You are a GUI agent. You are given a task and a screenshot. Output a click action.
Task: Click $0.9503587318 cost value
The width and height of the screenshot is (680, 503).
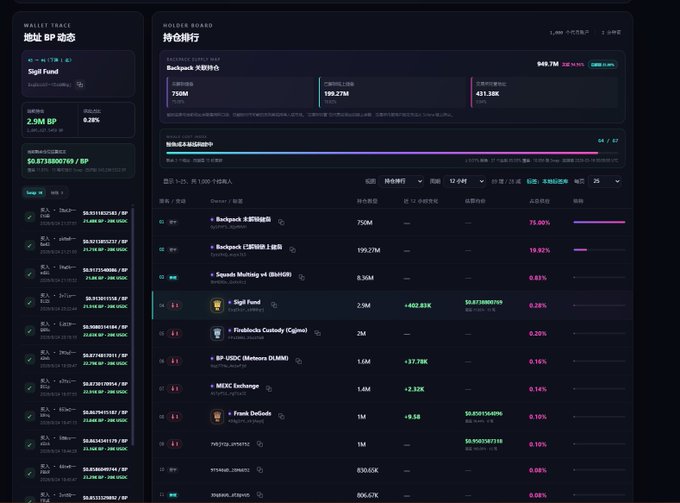click(484, 441)
